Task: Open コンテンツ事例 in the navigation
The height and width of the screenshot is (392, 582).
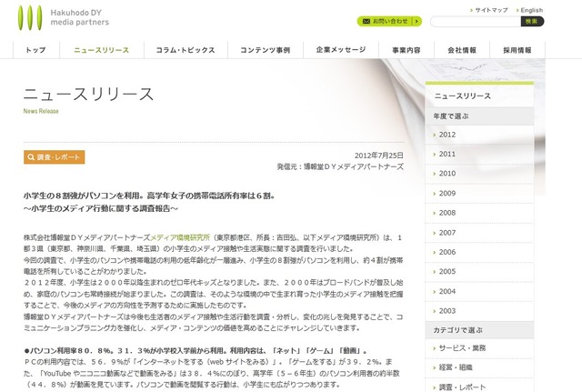Action: click(x=266, y=50)
